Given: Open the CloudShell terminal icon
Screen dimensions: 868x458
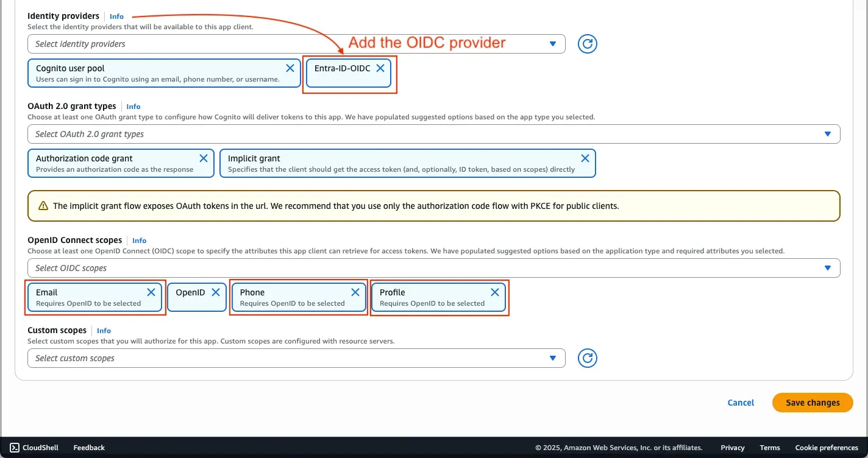Looking at the screenshot, I should [15, 448].
